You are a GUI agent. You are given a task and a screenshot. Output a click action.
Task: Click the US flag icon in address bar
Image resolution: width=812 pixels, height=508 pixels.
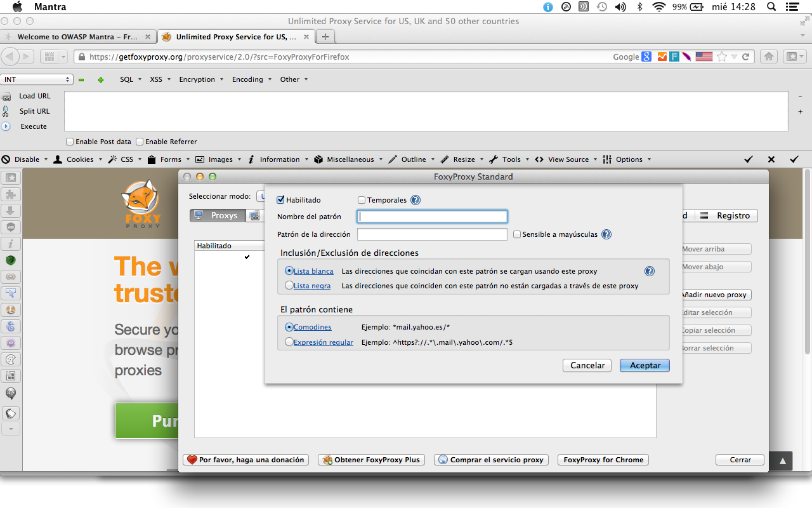tap(704, 57)
